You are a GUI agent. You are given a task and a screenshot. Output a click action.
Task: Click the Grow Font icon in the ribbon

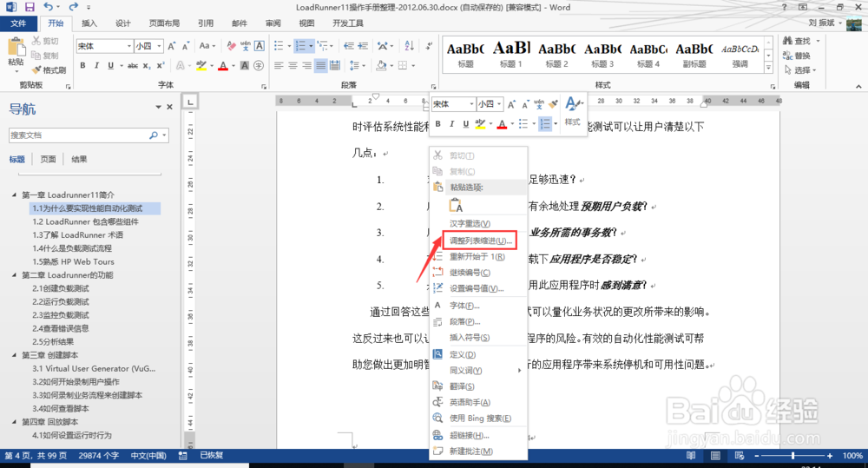(x=172, y=46)
